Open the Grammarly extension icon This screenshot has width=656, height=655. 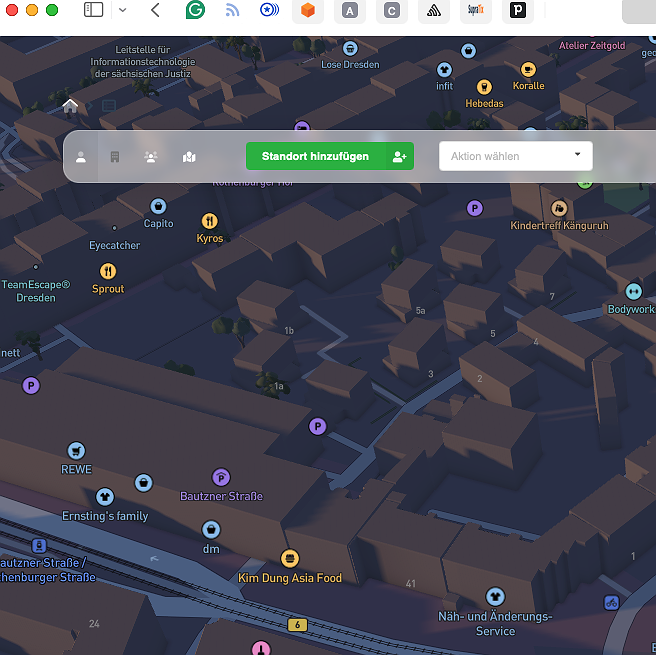(x=196, y=11)
